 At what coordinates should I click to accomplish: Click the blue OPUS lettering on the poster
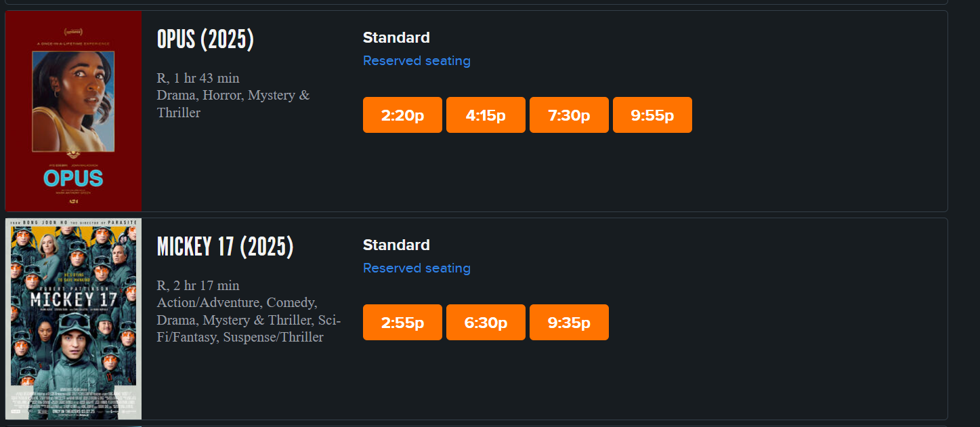pyautogui.click(x=73, y=178)
